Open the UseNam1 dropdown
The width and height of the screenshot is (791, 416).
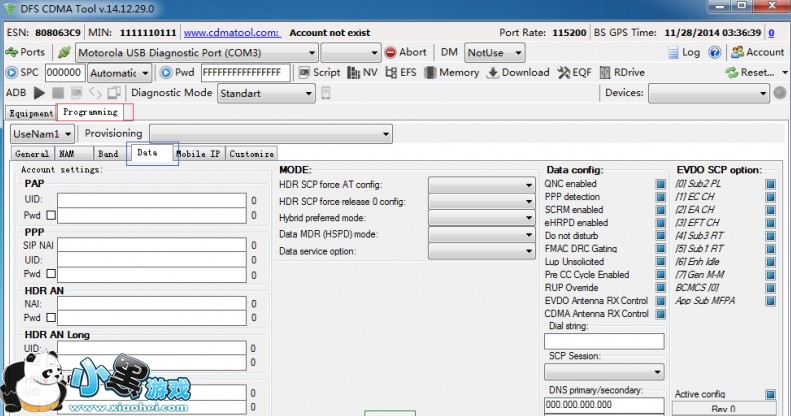coord(42,134)
